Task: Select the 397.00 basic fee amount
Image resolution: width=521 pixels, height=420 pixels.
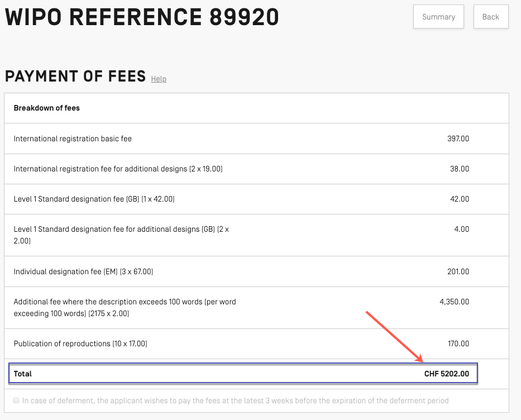Action: (458, 139)
